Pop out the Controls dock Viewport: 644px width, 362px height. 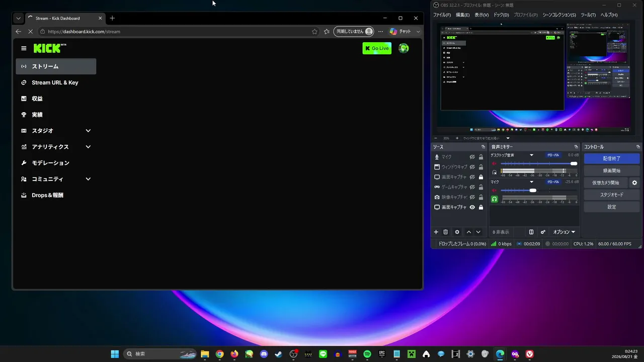[x=638, y=147]
